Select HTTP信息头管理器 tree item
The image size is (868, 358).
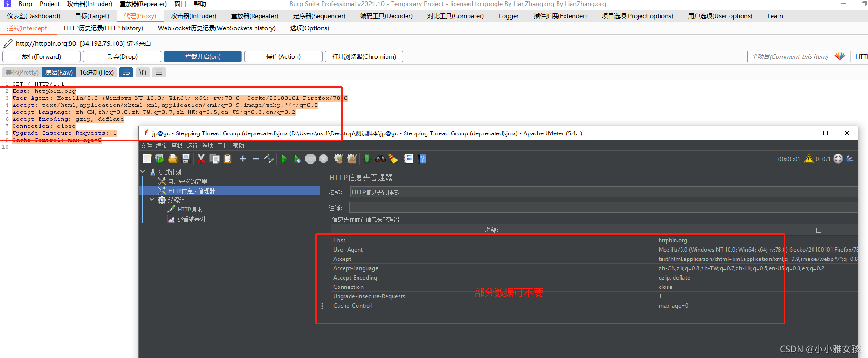coord(192,191)
